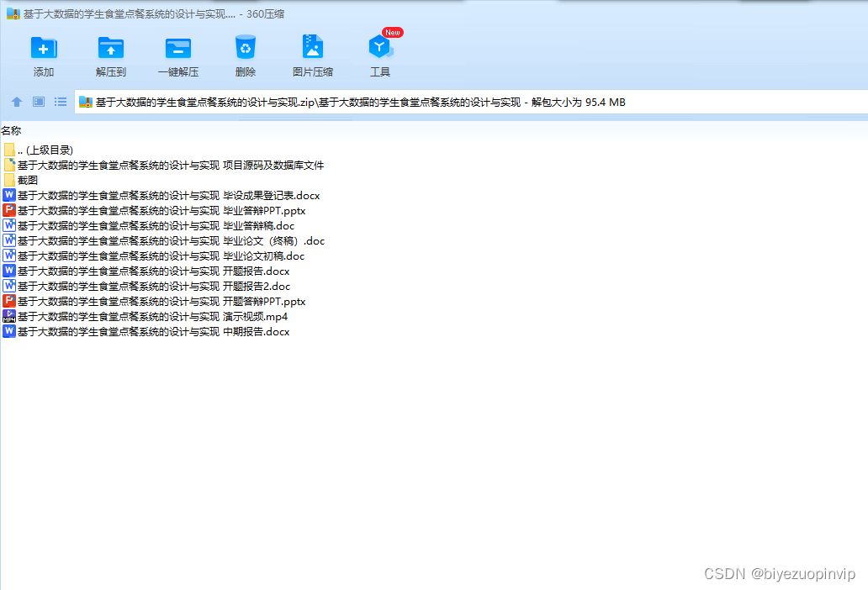The image size is (868, 590).
Task: Select the .. (上级目录) parent directory row
Action: 45,150
